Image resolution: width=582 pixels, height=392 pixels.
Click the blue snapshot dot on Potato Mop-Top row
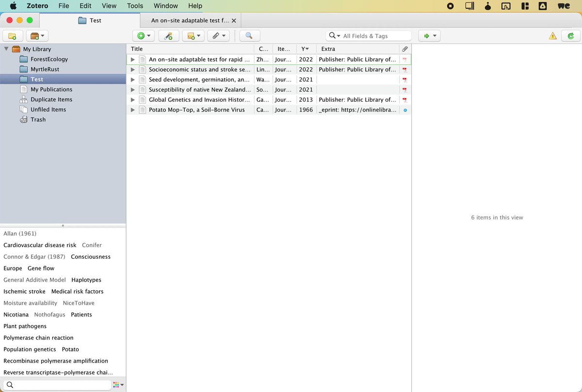(405, 110)
